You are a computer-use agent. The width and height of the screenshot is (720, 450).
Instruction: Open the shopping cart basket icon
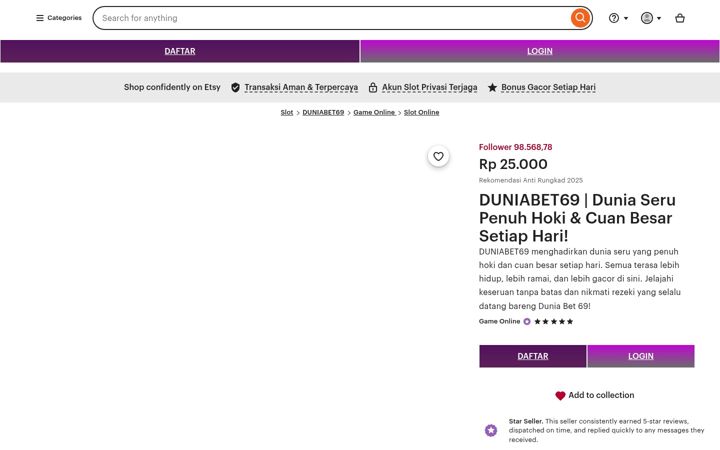click(680, 18)
